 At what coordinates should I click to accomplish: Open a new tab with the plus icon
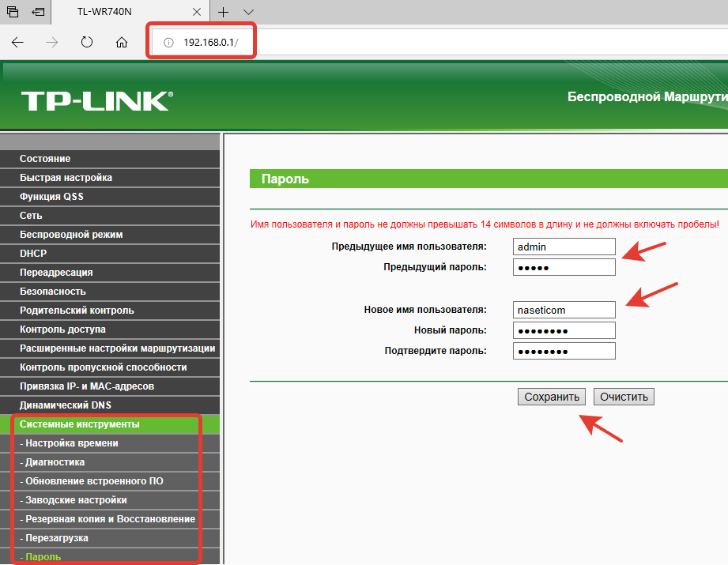click(224, 12)
